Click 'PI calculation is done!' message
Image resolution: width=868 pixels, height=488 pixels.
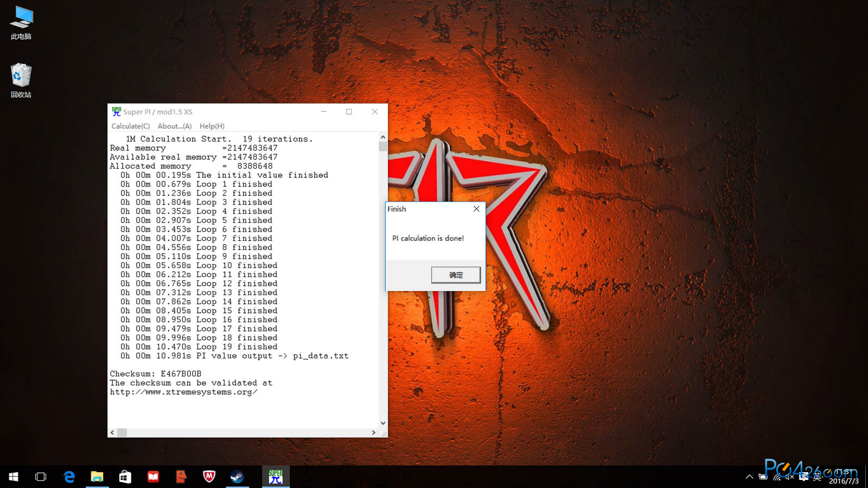(x=428, y=238)
